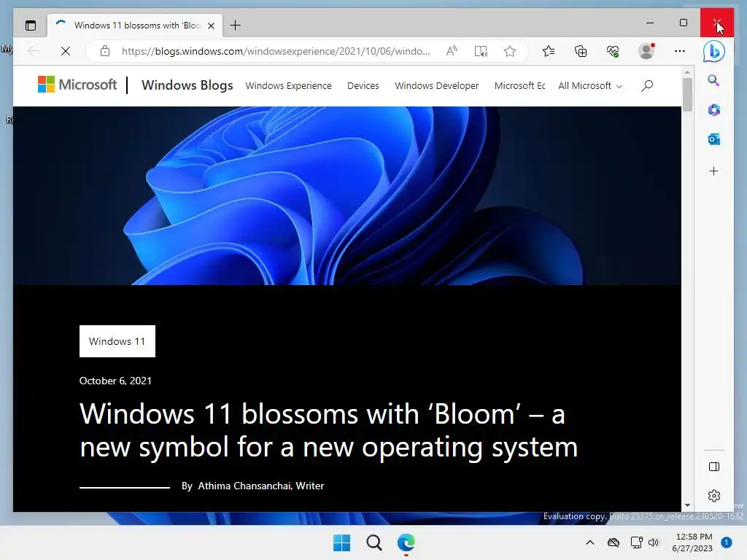The width and height of the screenshot is (747, 560).
Task: Click the Microsoft logo link
Action: 77,85
